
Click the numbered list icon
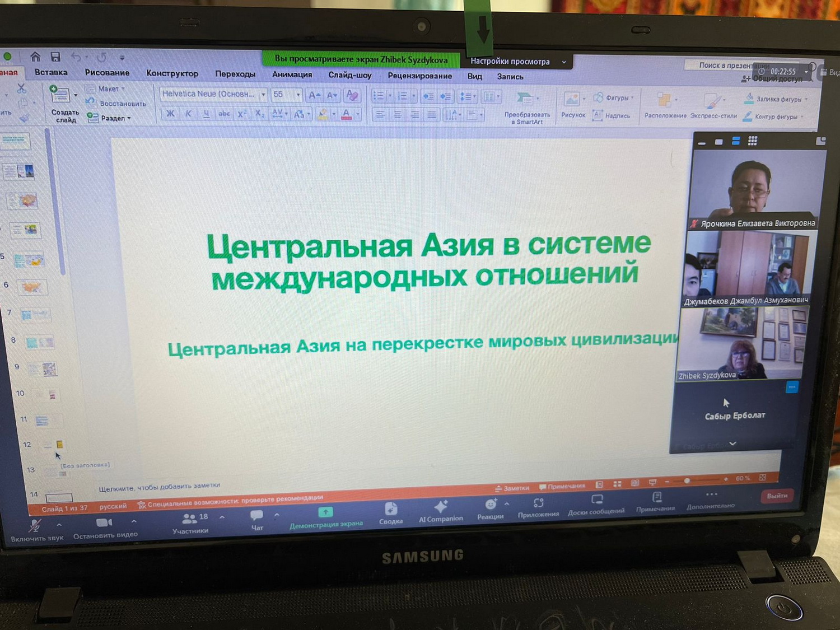click(x=402, y=96)
